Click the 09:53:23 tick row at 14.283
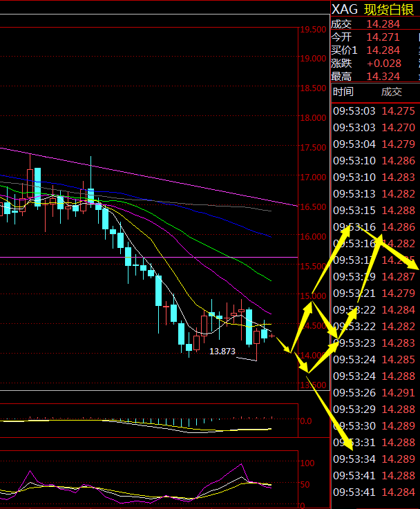 tap(374, 343)
